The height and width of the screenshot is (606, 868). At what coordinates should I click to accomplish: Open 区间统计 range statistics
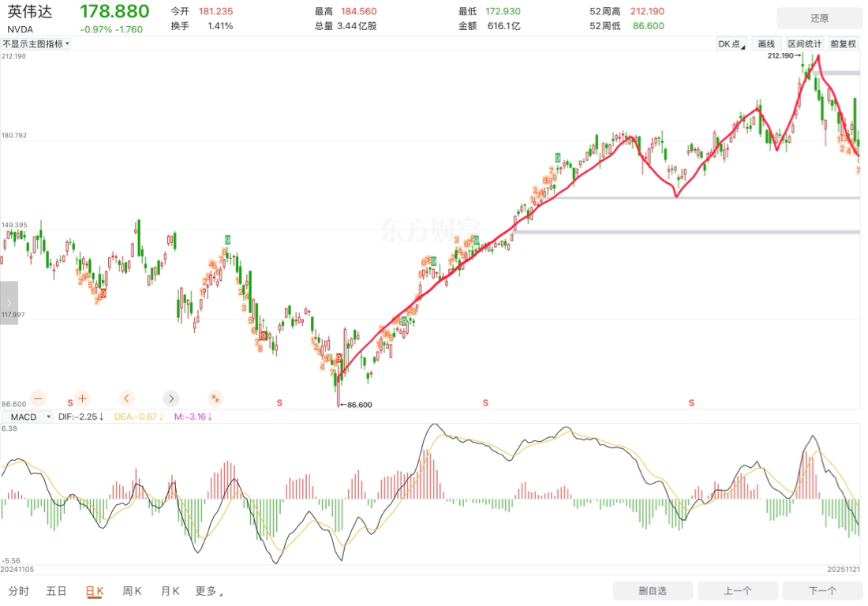point(804,44)
